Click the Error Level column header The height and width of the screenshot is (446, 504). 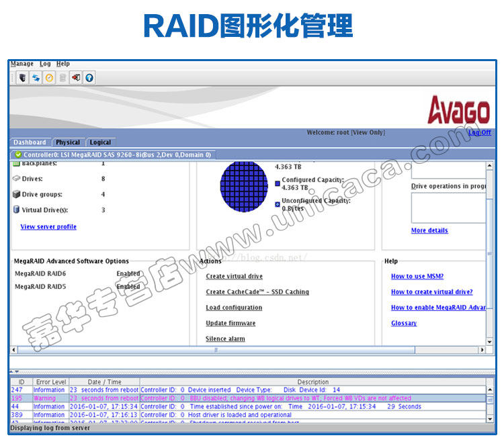click(x=51, y=382)
